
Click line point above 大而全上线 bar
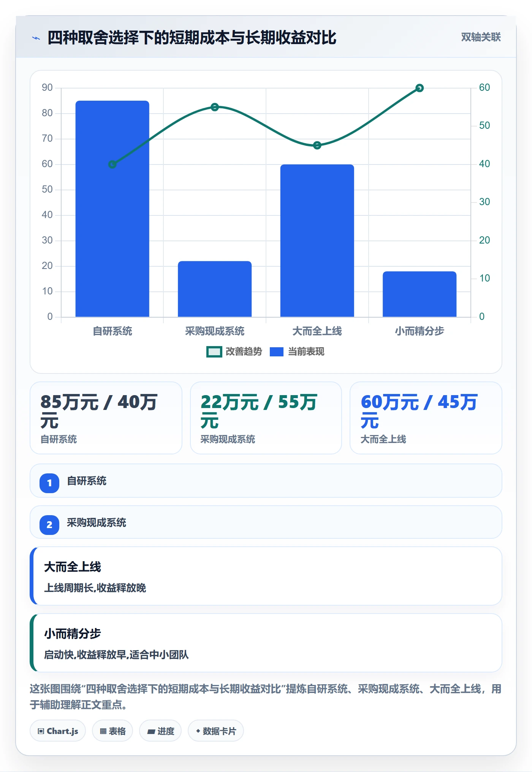click(317, 145)
